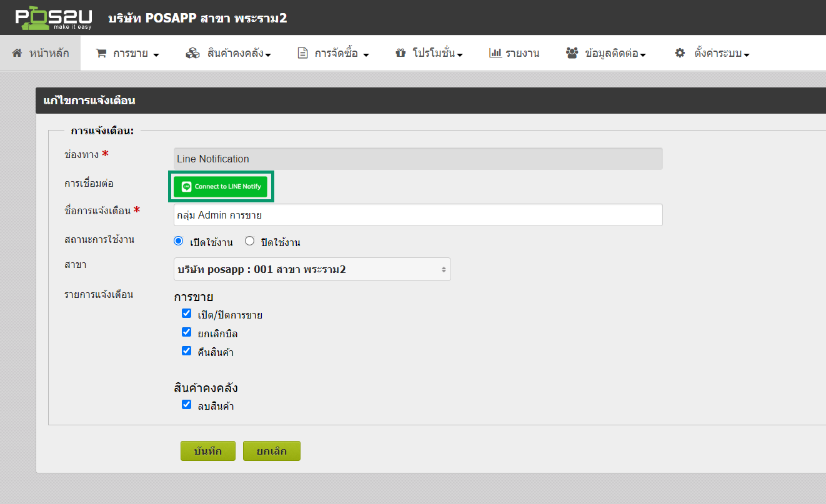
Task: Uncheck the เปิด/ปิดการขาย checkbox
Action: pyautogui.click(x=186, y=314)
